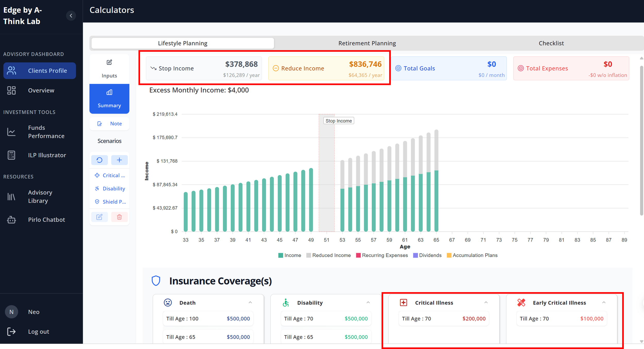Add a new scenario with plus icon

[x=119, y=160]
